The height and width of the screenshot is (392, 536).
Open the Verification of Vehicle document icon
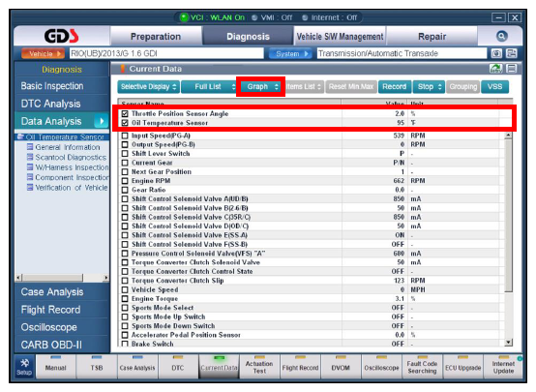tap(30, 188)
